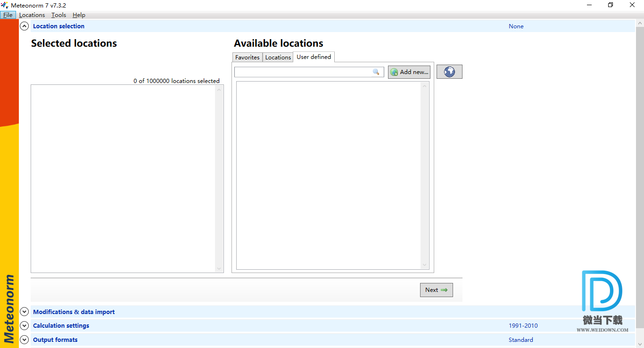Open the Help menu

click(79, 15)
